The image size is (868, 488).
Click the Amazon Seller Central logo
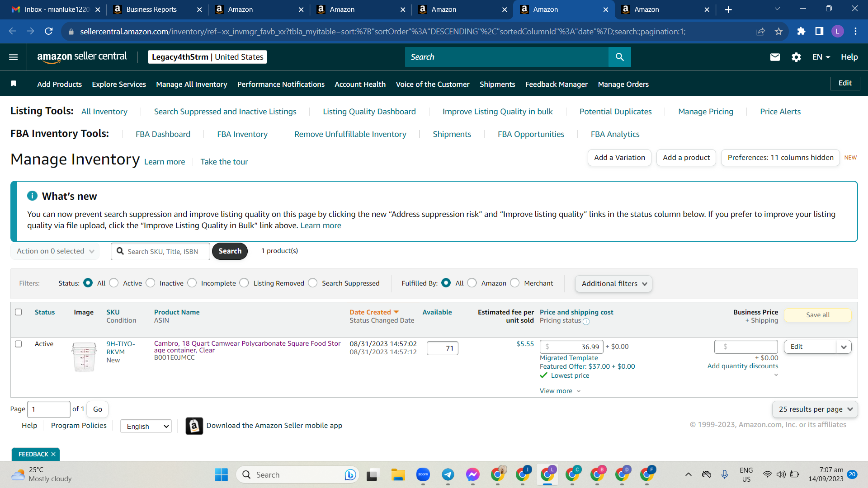[x=82, y=57]
